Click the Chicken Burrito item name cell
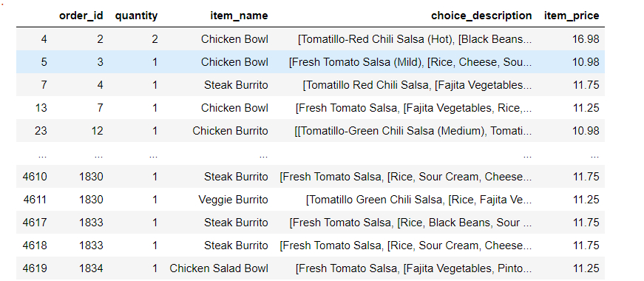Image resolution: width=644 pixels, height=281 pixels. point(231,131)
